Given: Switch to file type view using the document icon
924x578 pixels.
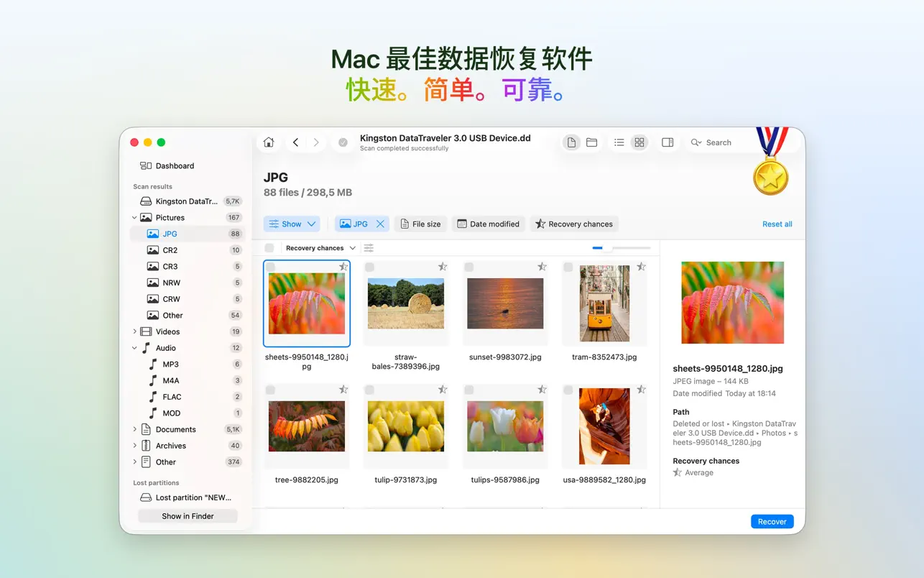Looking at the screenshot, I should tap(571, 142).
